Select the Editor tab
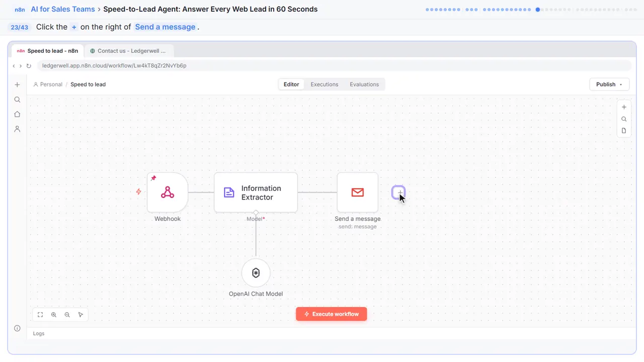Viewport: 644px width, 362px height. (291, 84)
